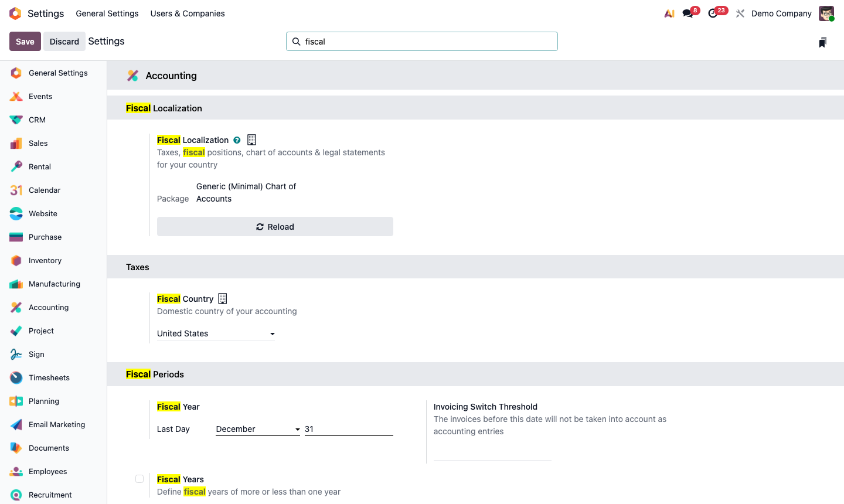844x504 pixels.
Task: Discard the current settings changes
Action: coord(64,41)
